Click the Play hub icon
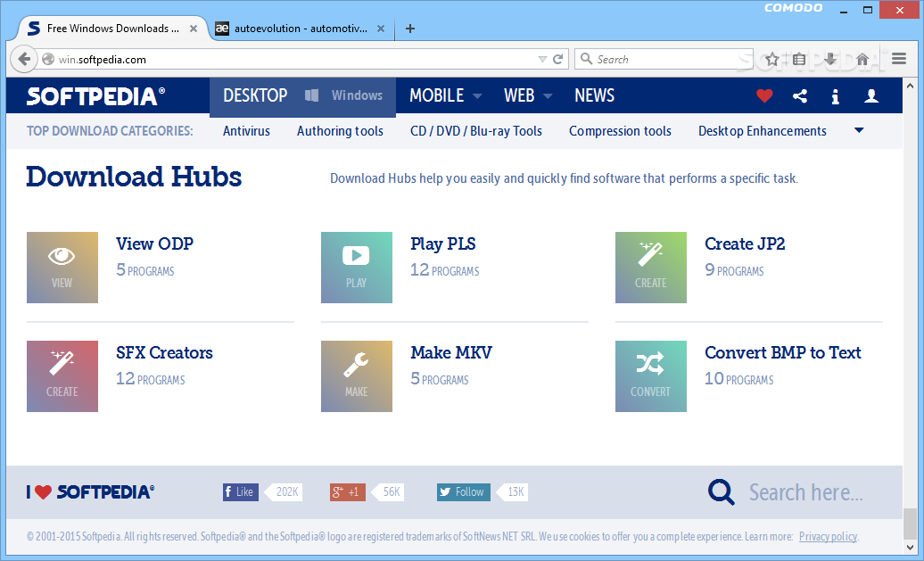The height and width of the screenshot is (561, 924). coord(357,268)
